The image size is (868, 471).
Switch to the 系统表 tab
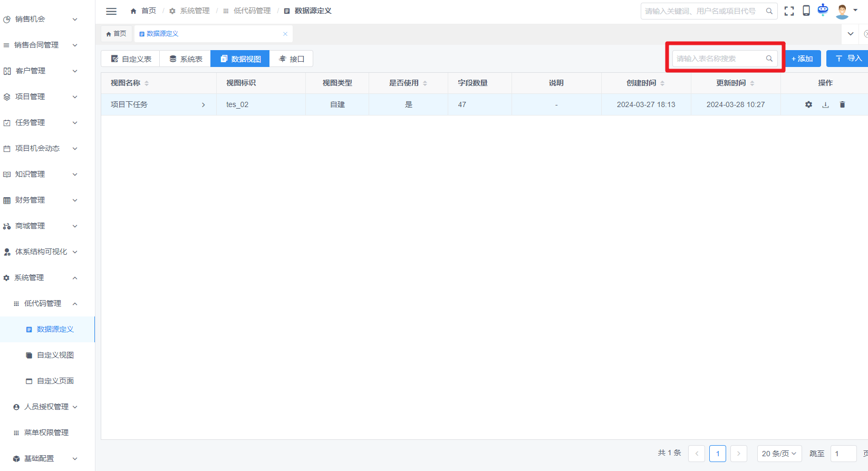tap(186, 59)
